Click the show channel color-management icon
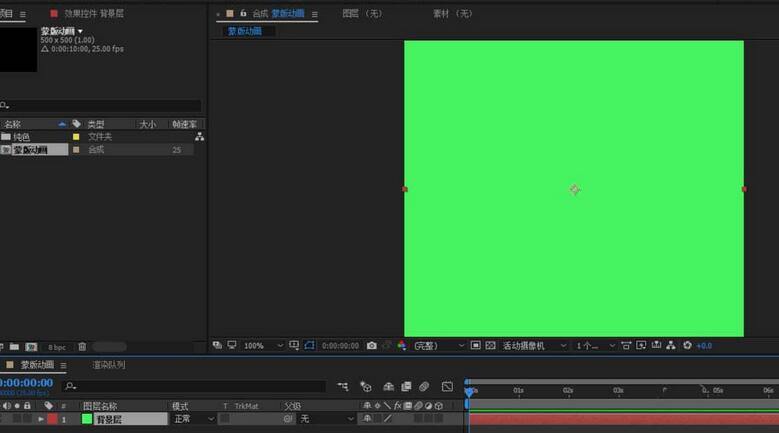This screenshot has width=779, height=433. pyautogui.click(x=401, y=345)
